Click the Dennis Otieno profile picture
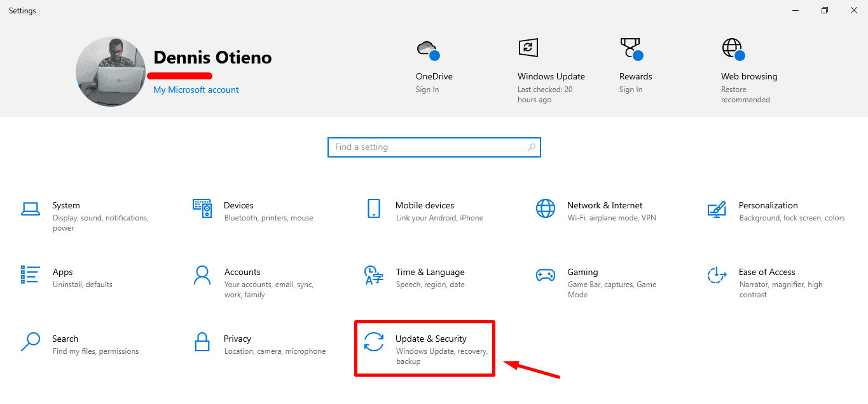868x404 pixels. click(111, 72)
